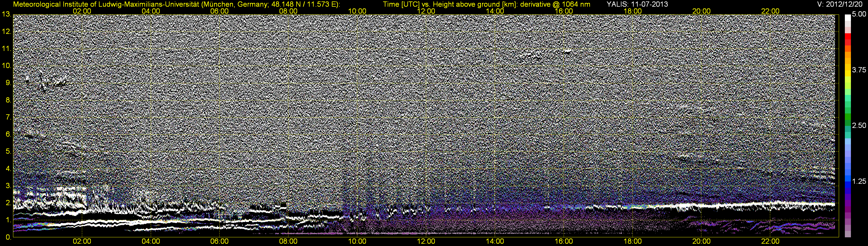Image resolution: width=868 pixels, height=246 pixels.
Task: Click the 10:00 label on upper time axis
Action: tap(358, 11)
